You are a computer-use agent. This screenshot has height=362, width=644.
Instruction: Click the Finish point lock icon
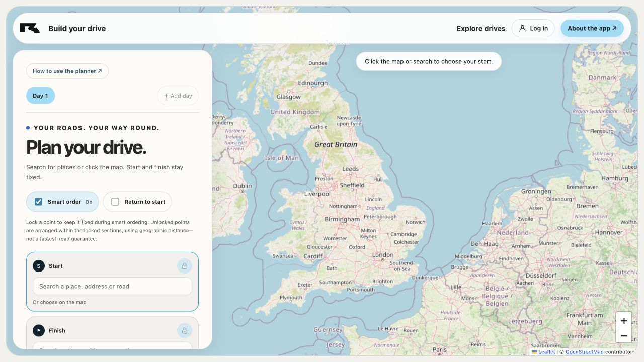click(185, 330)
